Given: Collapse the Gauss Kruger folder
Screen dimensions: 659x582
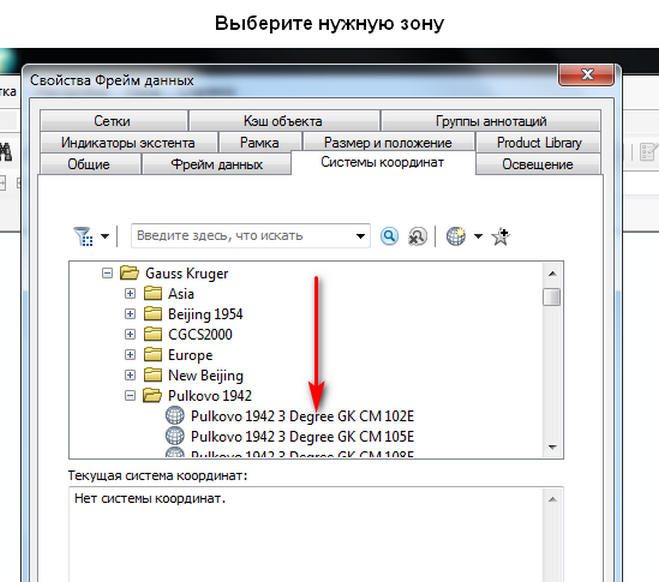Looking at the screenshot, I should 107,274.
